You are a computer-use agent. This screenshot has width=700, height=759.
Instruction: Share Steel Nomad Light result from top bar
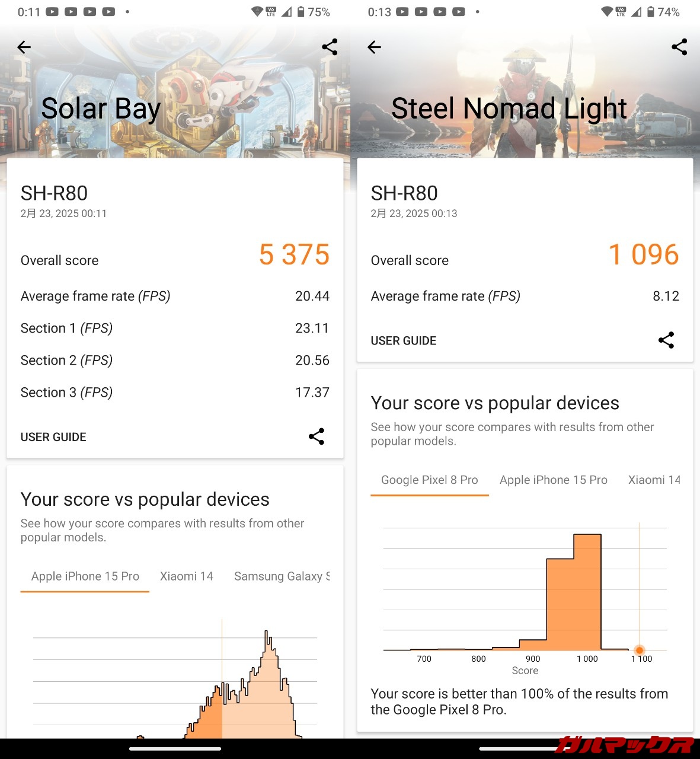click(679, 47)
